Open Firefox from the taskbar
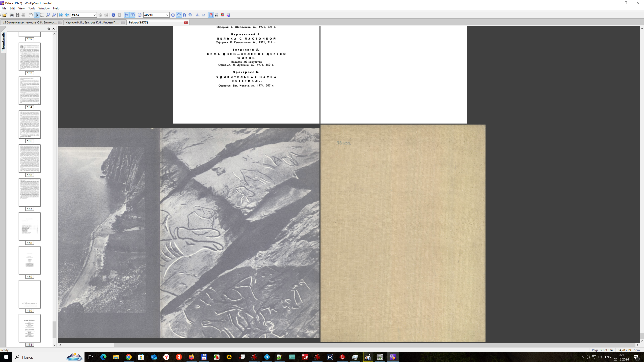The height and width of the screenshot is (362, 644). pos(192,357)
